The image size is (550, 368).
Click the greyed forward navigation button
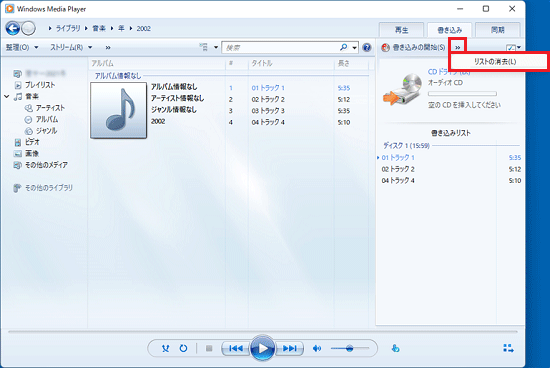(28, 28)
